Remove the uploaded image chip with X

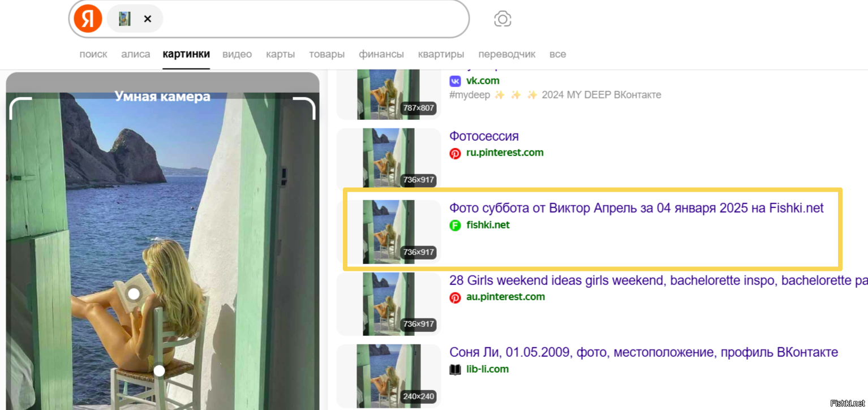pyautogui.click(x=148, y=19)
